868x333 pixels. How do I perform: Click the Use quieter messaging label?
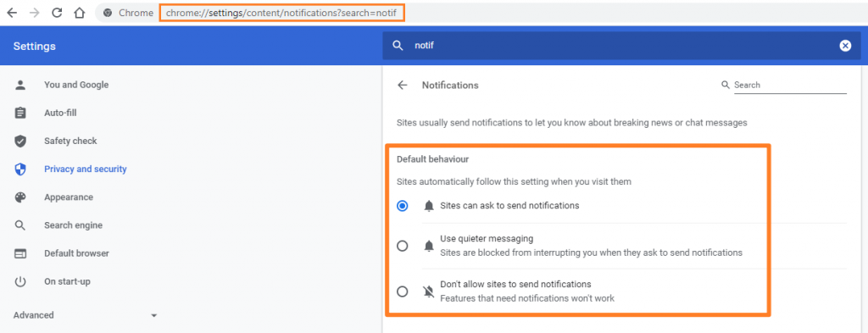[x=487, y=239]
